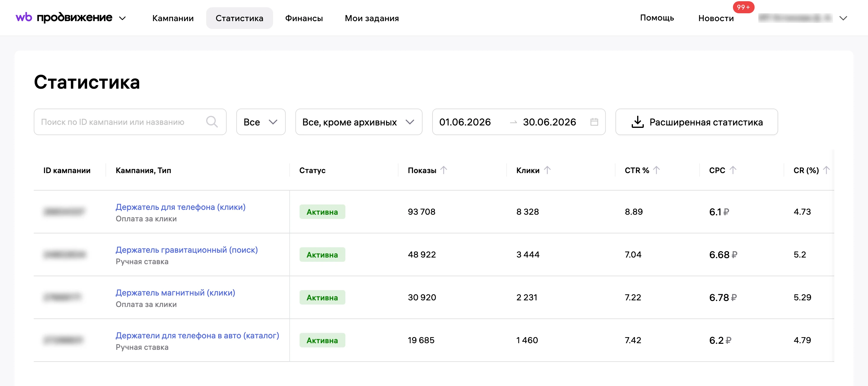
Task: Click the 4.73 CR value
Action: [x=802, y=212]
